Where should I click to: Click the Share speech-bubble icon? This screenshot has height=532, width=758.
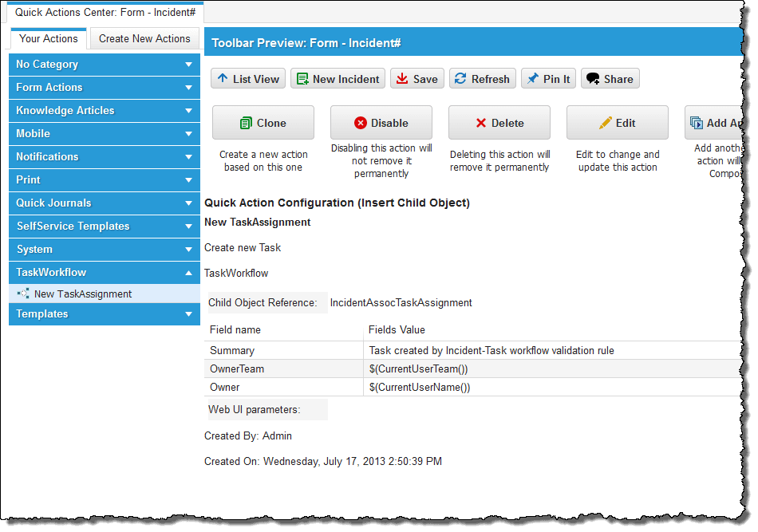[x=591, y=78]
